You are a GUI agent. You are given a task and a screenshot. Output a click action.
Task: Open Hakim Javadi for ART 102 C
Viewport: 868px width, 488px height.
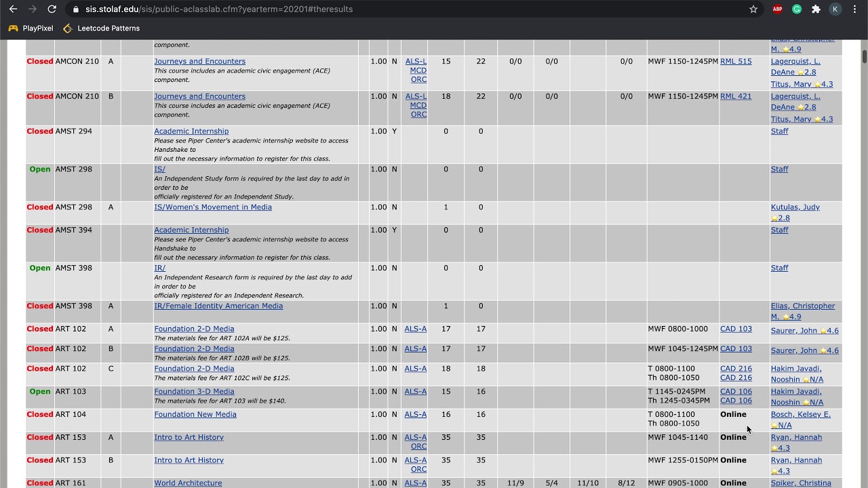point(796,374)
